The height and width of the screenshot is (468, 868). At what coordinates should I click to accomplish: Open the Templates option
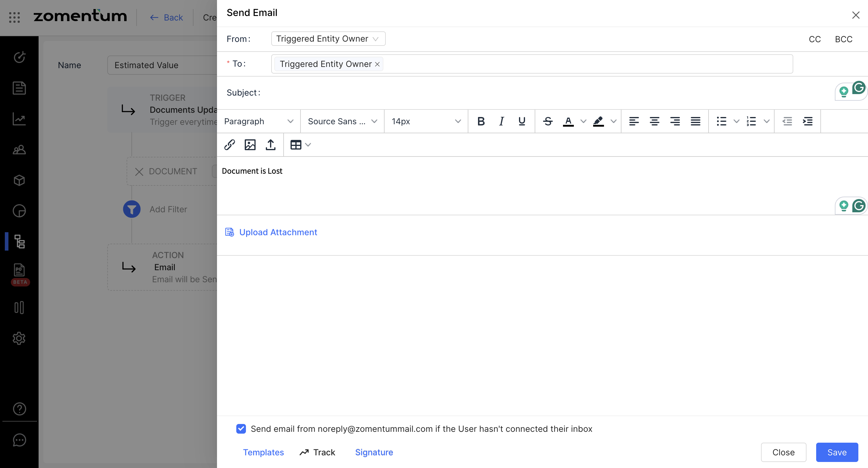(x=263, y=452)
